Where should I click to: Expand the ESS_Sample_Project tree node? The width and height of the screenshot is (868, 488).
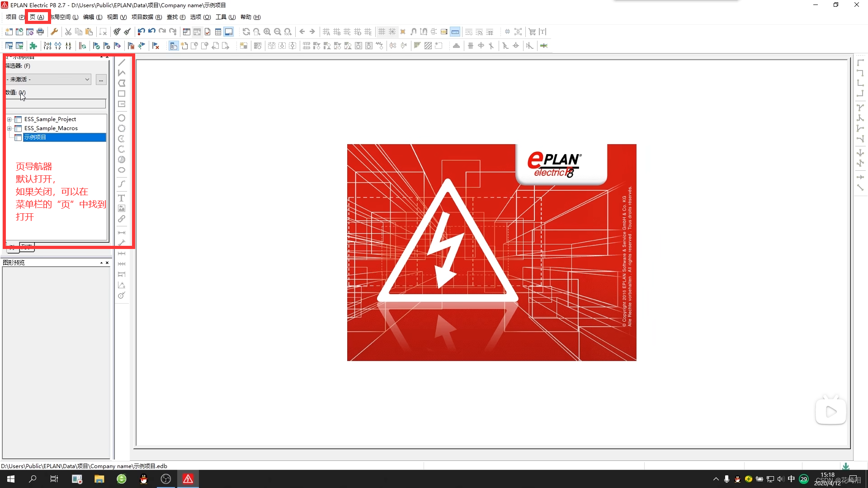coord(9,119)
